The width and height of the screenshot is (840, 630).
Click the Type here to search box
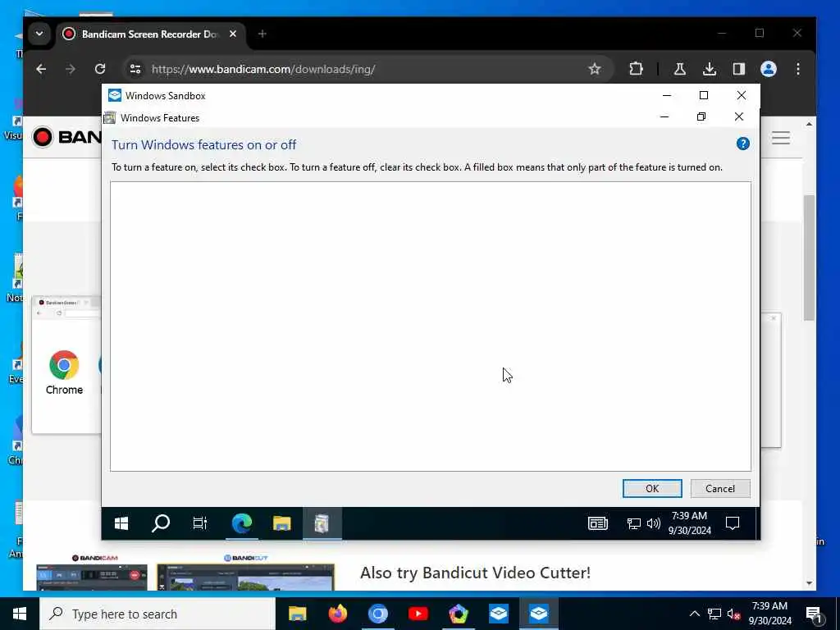click(157, 614)
